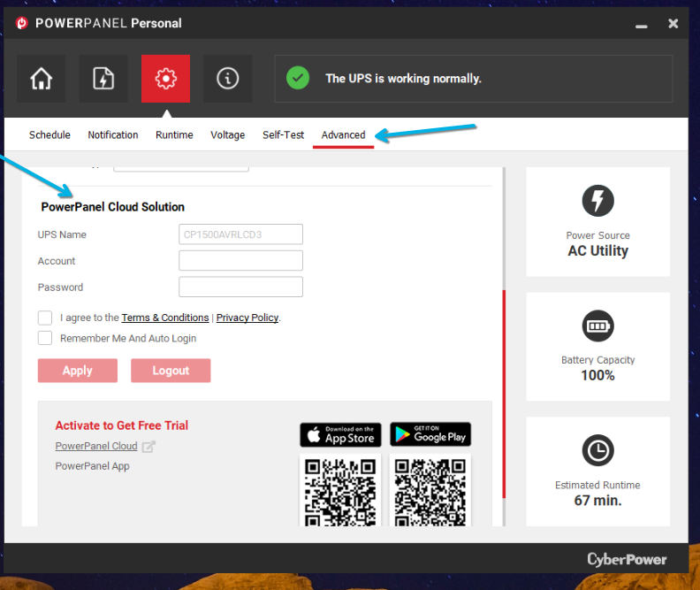Enable Remember Me And Auto Login
Image resolution: width=700 pixels, height=590 pixels.
(x=45, y=338)
